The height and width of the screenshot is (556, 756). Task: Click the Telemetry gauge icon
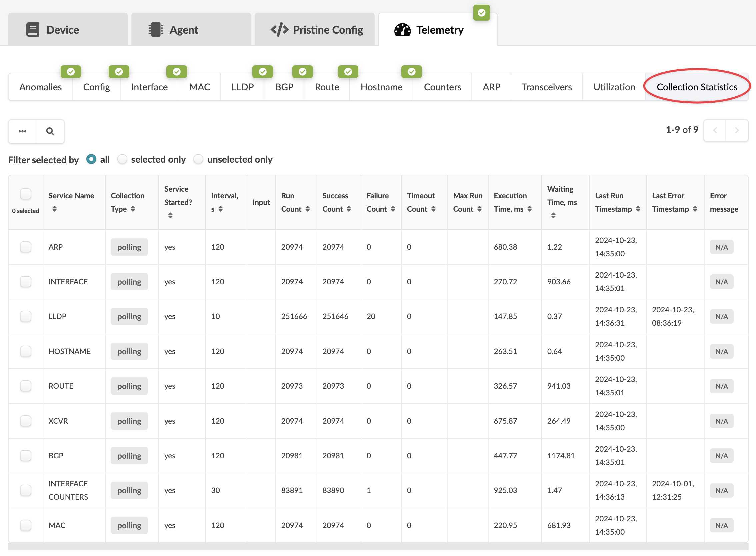click(x=402, y=30)
